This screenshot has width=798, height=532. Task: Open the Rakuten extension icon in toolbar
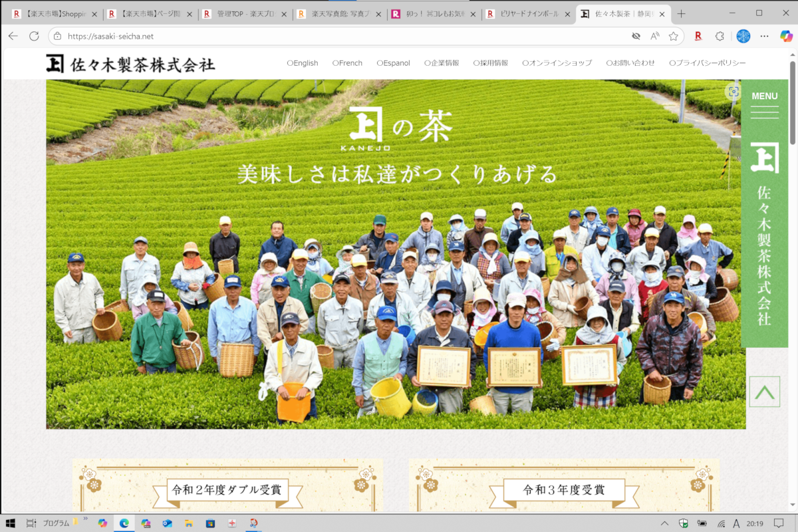[698, 36]
